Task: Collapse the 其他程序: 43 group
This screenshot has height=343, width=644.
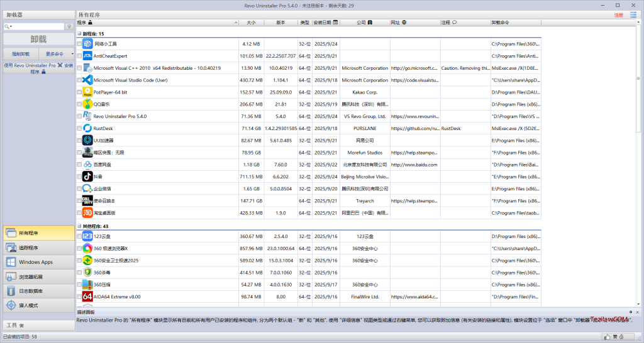Action: click(79, 226)
